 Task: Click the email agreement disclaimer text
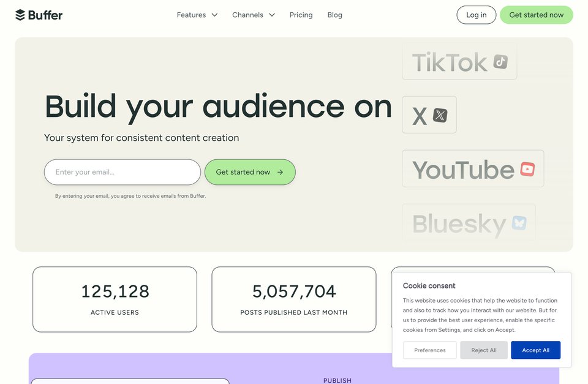pyautogui.click(x=130, y=196)
